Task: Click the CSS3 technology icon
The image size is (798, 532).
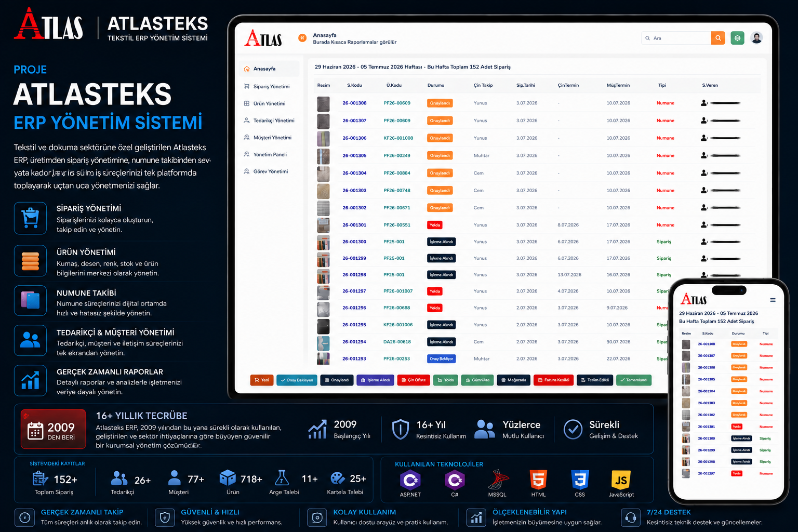Action: pos(580,480)
